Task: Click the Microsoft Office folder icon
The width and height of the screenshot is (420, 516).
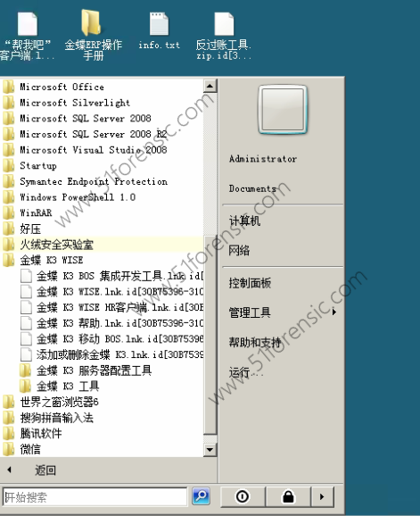Action: (9, 87)
